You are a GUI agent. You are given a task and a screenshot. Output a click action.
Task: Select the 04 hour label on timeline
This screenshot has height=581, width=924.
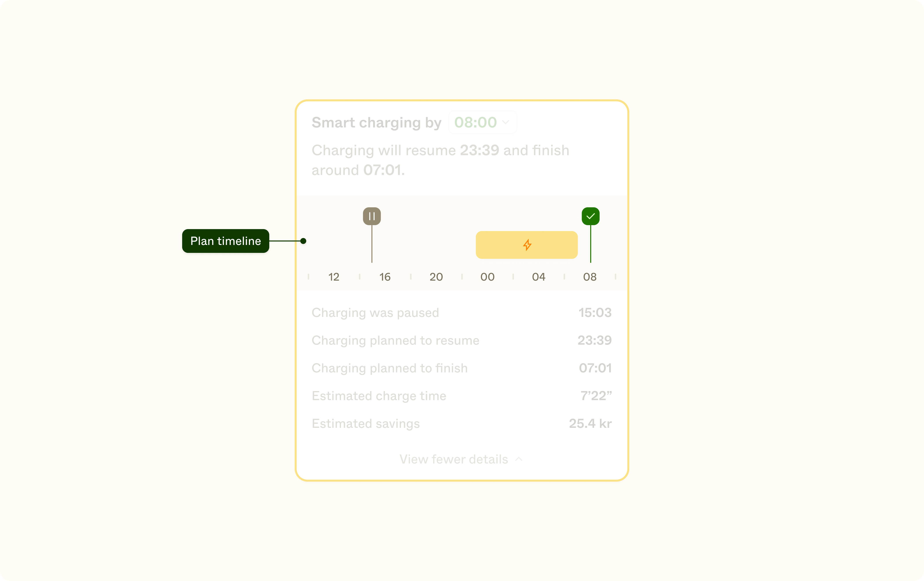[538, 277]
